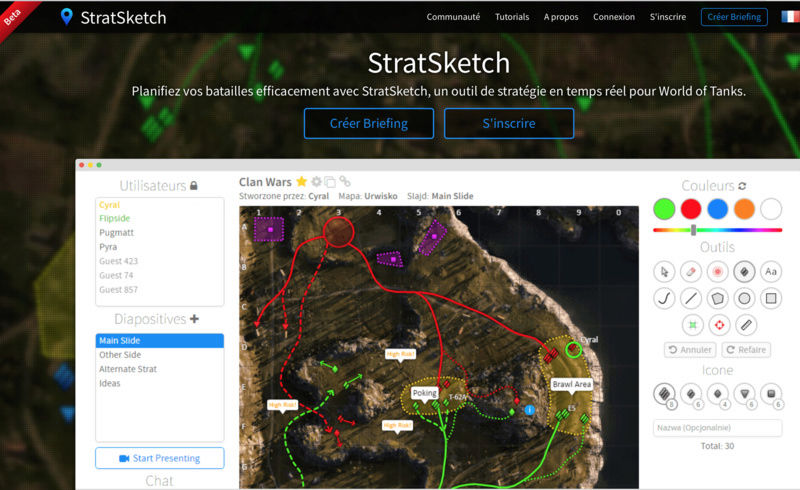Click the Start Presenting button

160,458
